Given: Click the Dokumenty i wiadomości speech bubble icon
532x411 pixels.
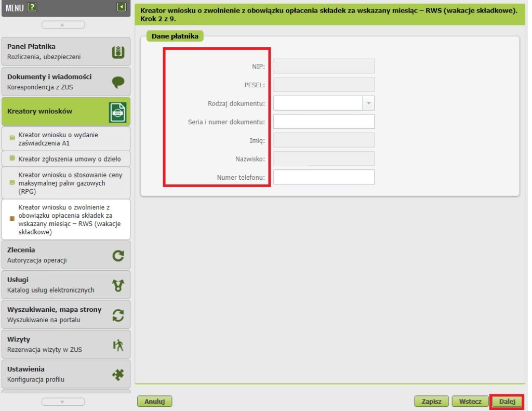Looking at the screenshot, I should tap(118, 82).
